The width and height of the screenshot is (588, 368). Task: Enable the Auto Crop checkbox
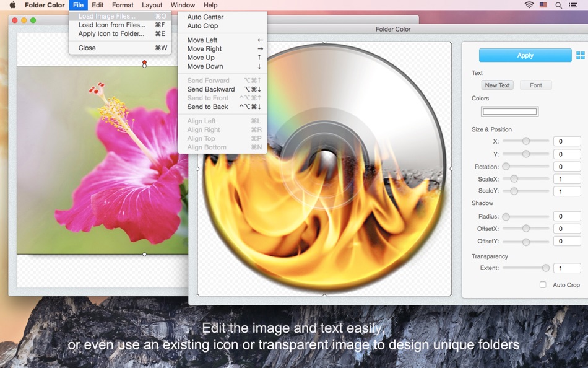click(543, 284)
